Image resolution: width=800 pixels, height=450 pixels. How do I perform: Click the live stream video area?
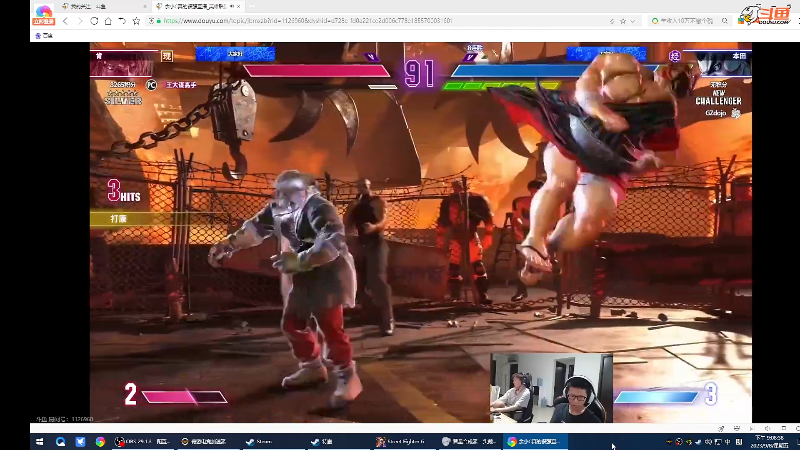[420, 232]
